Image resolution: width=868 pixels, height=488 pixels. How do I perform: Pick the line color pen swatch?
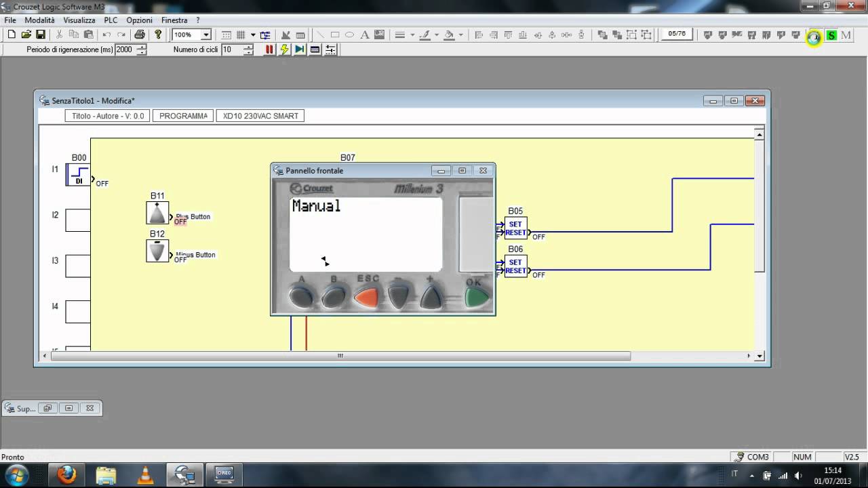(425, 35)
